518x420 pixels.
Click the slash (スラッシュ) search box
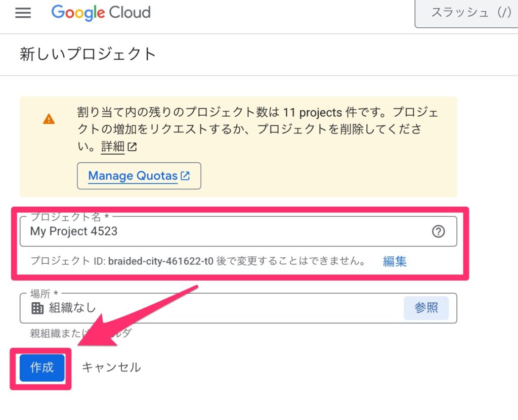coord(466,13)
